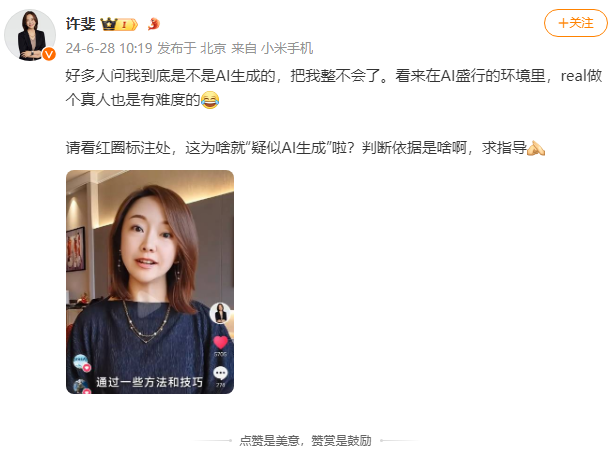
Task: Click the small round avatar inside video
Action: pos(220,313)
